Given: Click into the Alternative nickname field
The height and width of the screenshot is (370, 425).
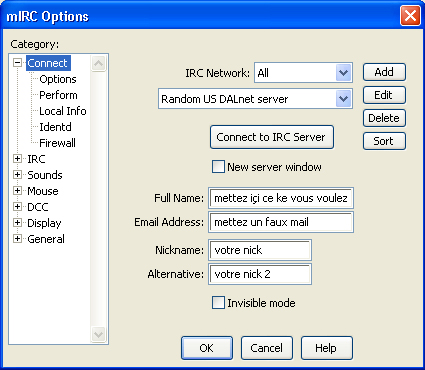Looking at the screenshot, I should click(x=260, y=274).
